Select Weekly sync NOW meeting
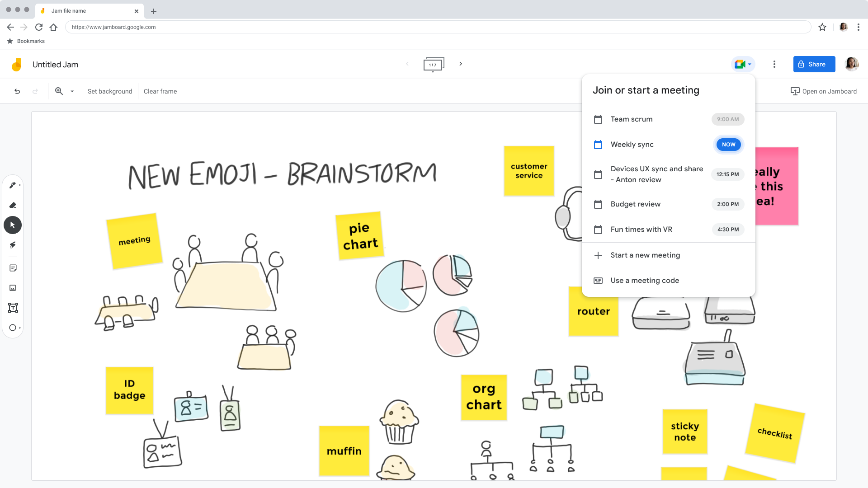Image resolution: width=868 pixels, height=488 pixels. (667, 144)
